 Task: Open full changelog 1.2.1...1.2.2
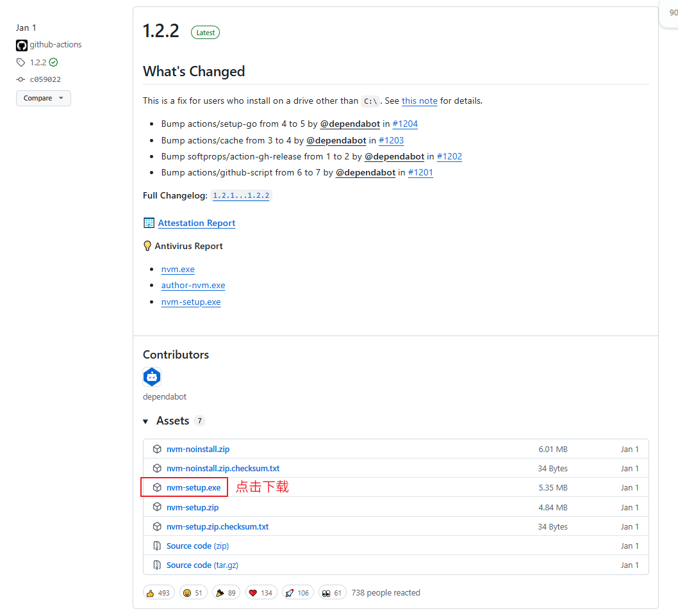click(241, 196)
